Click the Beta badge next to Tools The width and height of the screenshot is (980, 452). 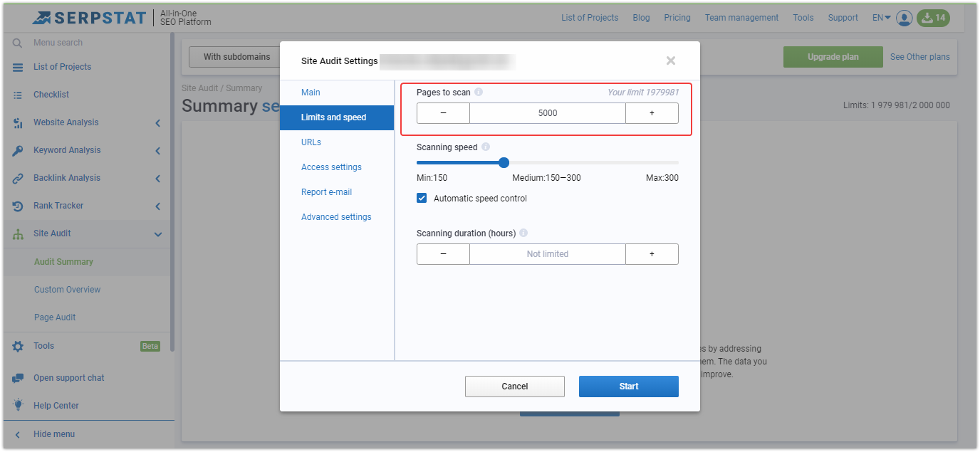point(150,346)
